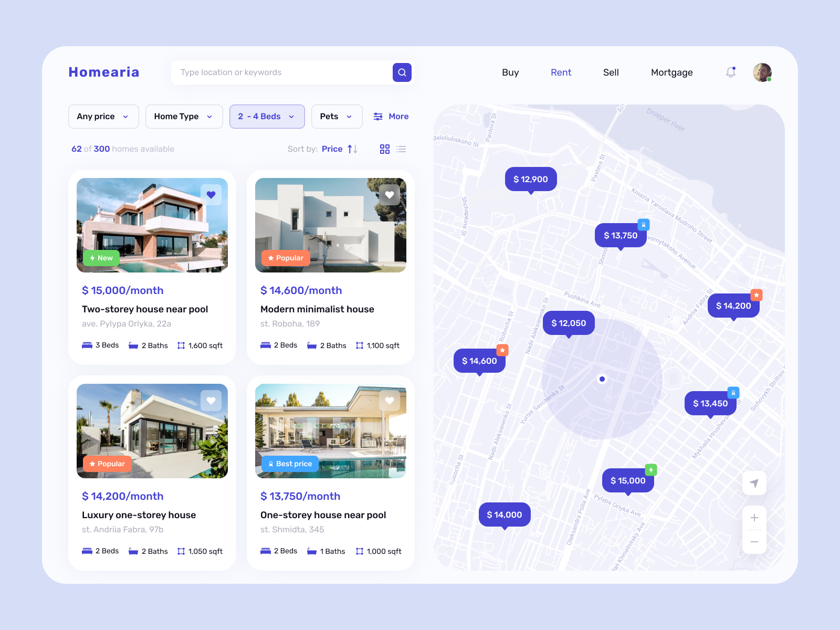Select the $13,750 map price pin
Image resolution: width=840 pixels, height=630 pixels.
pos(621,236)
